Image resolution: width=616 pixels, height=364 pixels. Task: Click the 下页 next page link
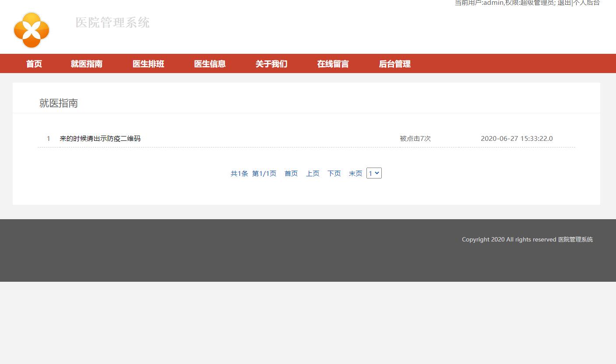[334, 173]
